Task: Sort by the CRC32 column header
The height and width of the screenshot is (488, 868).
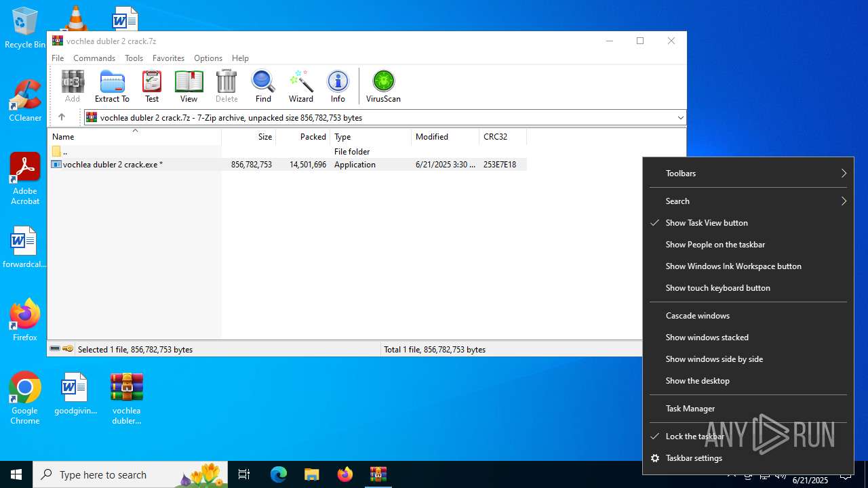Action: tap(503, 136)
